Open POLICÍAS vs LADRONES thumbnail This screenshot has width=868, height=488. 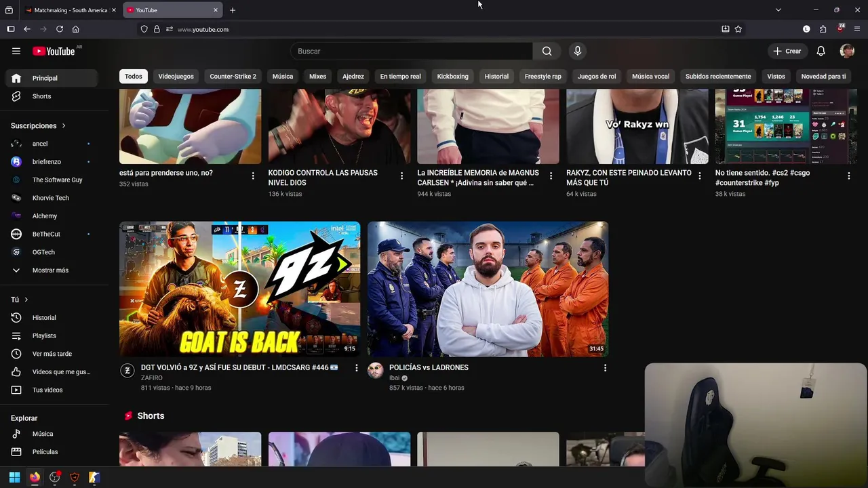tap(488, 289)
